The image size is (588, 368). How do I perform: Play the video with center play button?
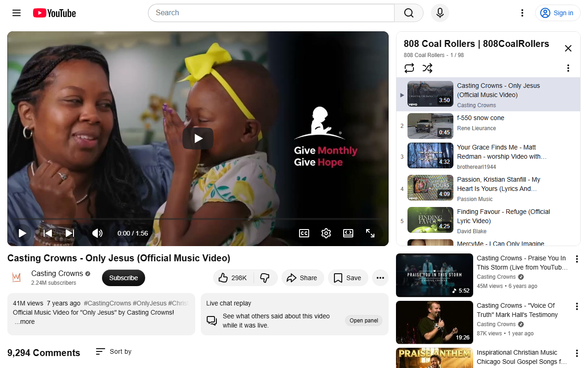click(x=198, y=138)
